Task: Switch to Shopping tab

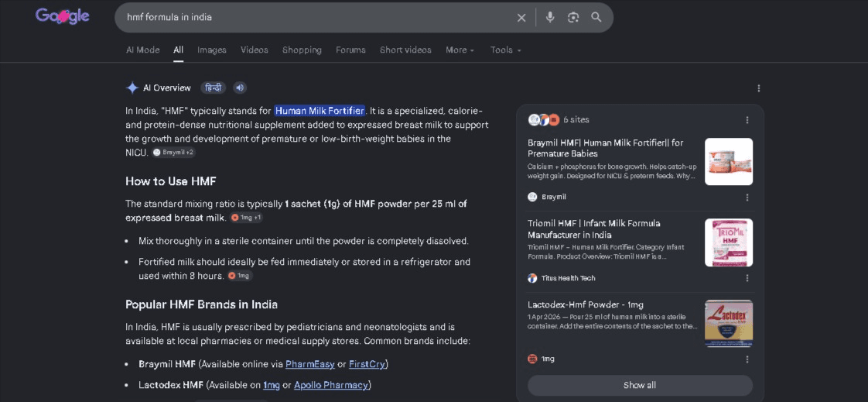Action: coord(302,50)
